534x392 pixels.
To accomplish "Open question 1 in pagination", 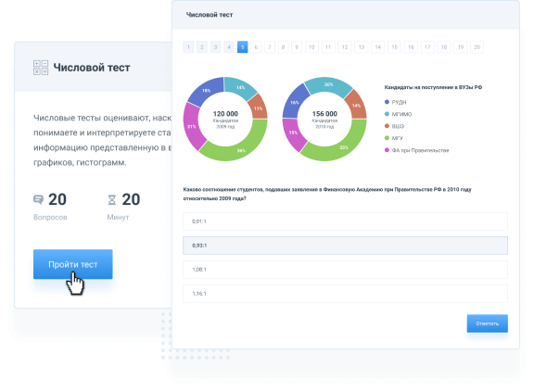I will pos(188,47).
